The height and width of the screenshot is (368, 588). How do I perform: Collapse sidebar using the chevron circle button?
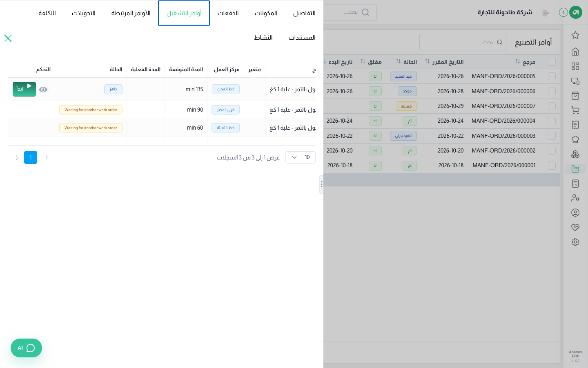(x=563, y=12)
